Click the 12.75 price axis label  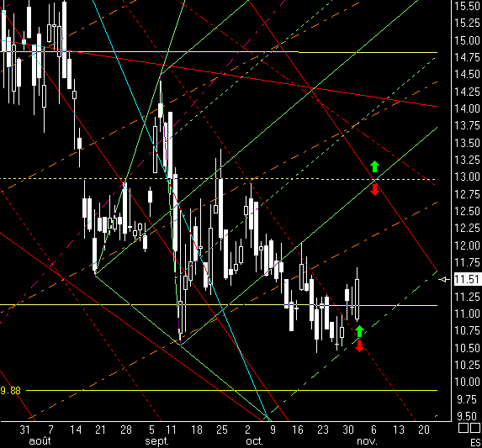point(467,194)
